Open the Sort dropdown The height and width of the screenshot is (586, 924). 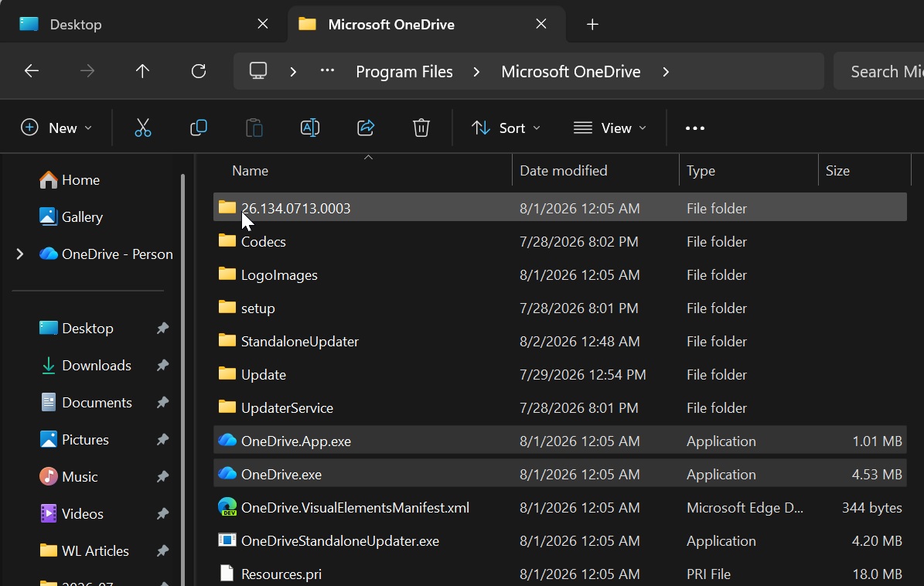pos(506,128)
